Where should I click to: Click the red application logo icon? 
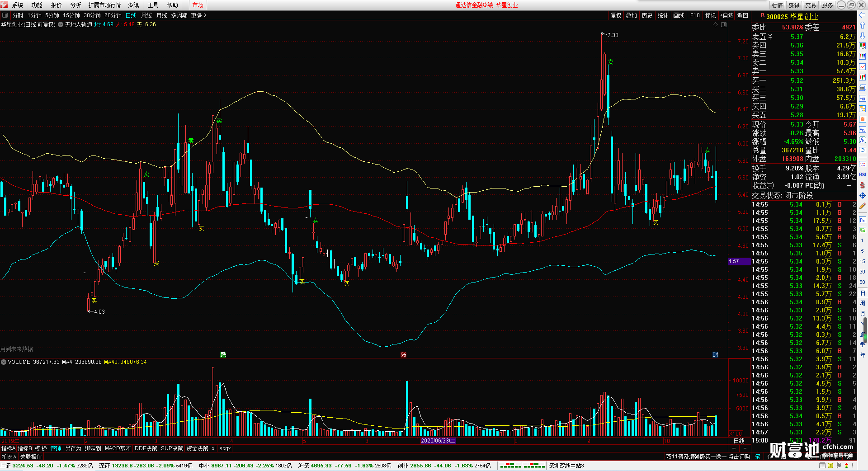pos(4,5)
